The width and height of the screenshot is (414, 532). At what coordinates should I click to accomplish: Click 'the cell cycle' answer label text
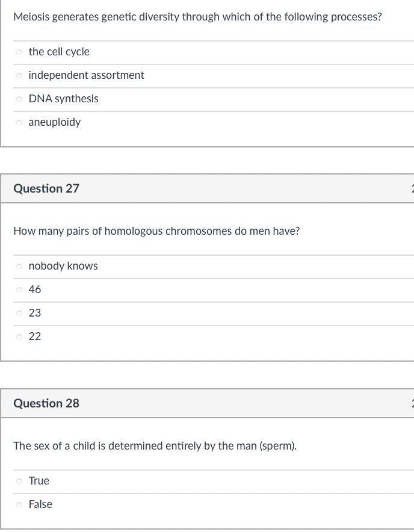coord(59,52)
